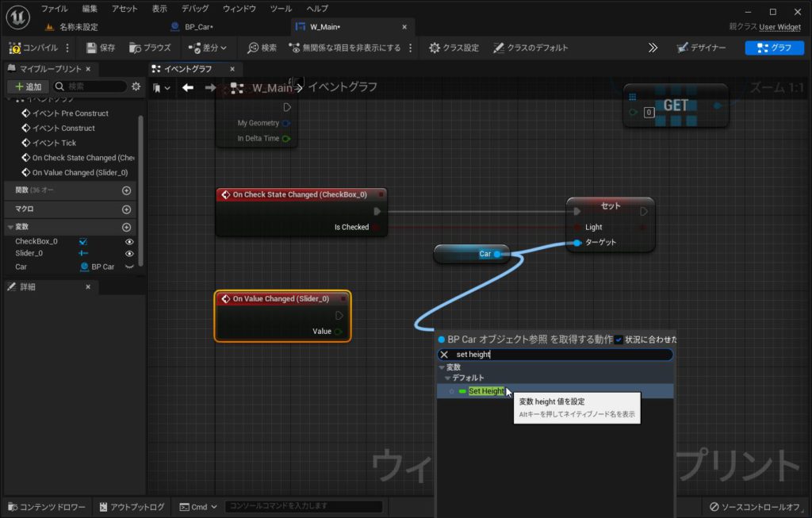Toggle hide unrelated items (無関係な項目を非表示にする)

(x=345, y=48)
